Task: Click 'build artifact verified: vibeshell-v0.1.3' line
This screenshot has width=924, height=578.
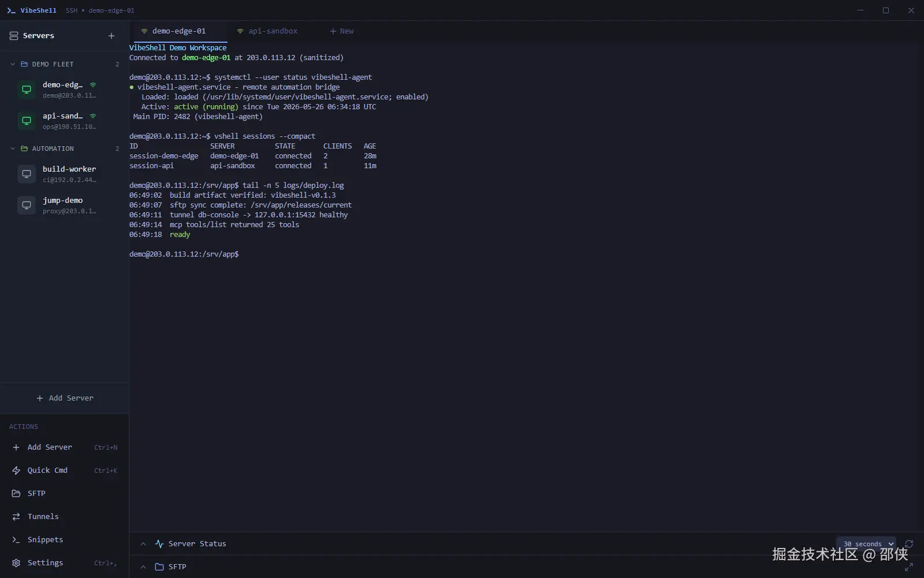Action: 252,195
